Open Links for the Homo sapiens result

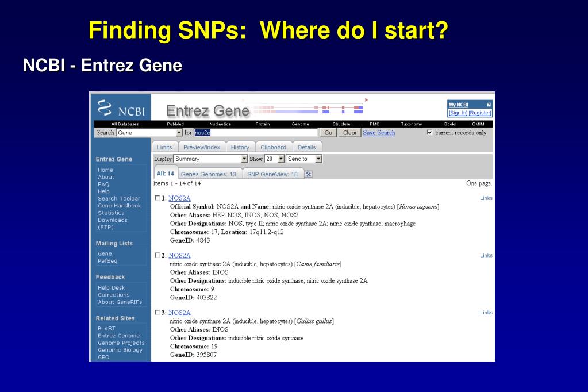pos(486,198)
